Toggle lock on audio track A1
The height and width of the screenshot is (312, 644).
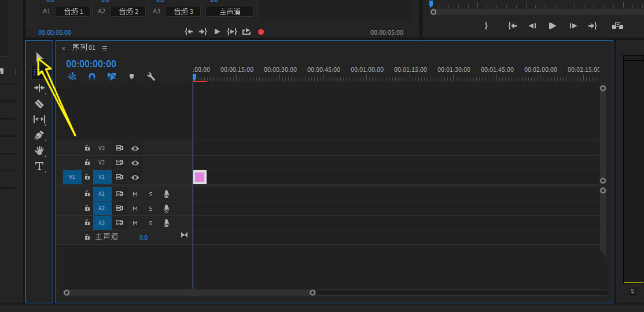click(87, 193)
